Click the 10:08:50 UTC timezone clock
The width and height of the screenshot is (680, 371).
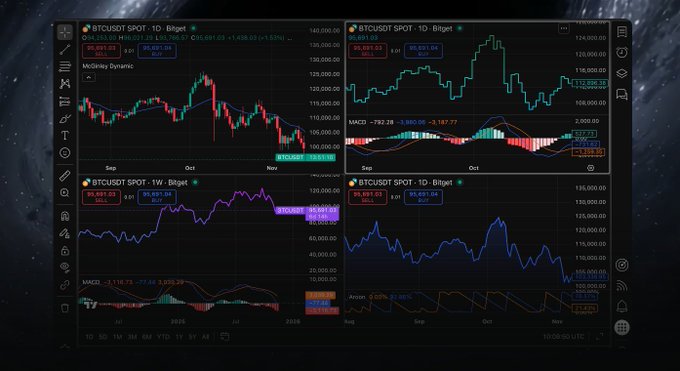[x=563, y=337]
